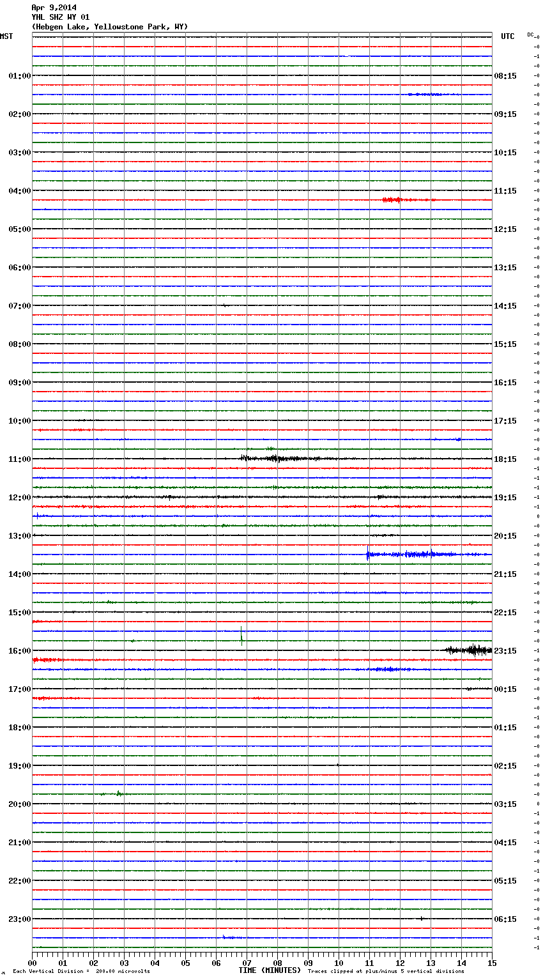Click the green spike on the 15:45 trace

click(241, 637)
